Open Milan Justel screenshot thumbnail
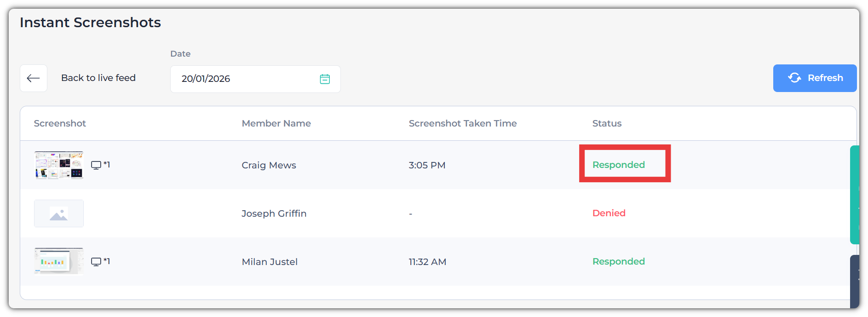 pos(59,261)
